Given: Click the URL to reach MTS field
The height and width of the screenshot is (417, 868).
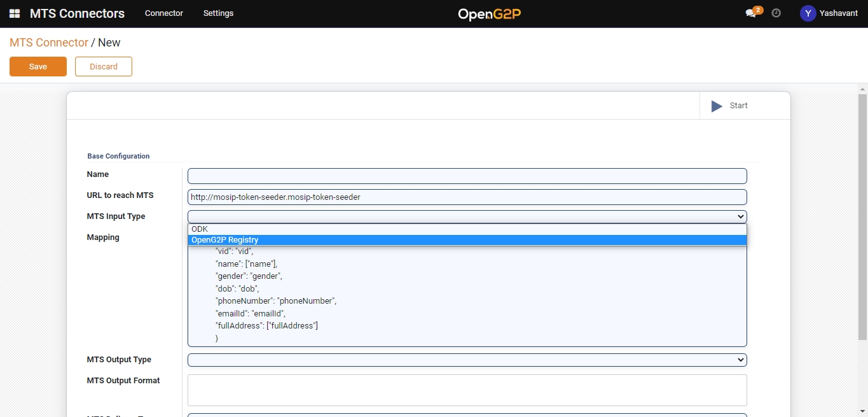Looking at the screenshot, I should click(467, 197).
